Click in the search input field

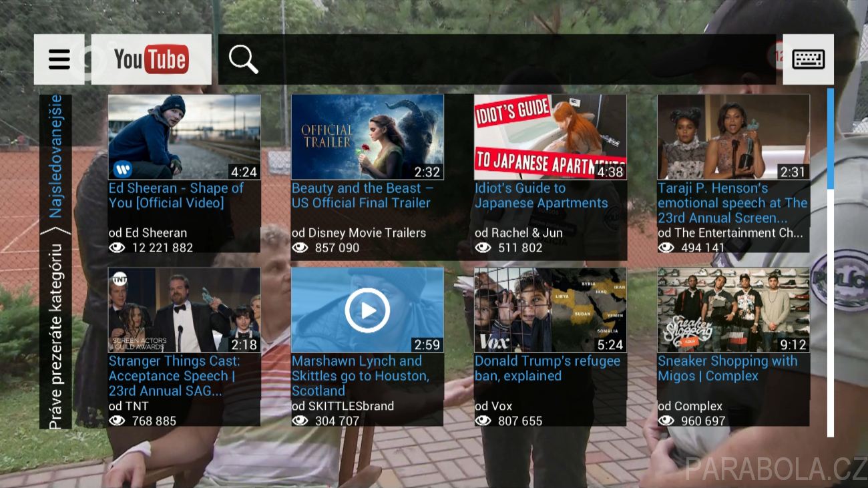pos(497,59)
